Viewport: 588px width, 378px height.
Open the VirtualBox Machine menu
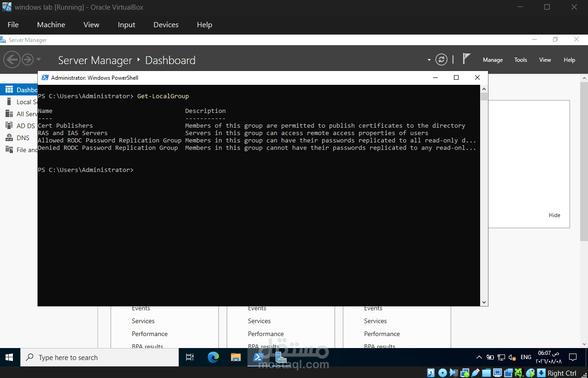pos(51,25)
